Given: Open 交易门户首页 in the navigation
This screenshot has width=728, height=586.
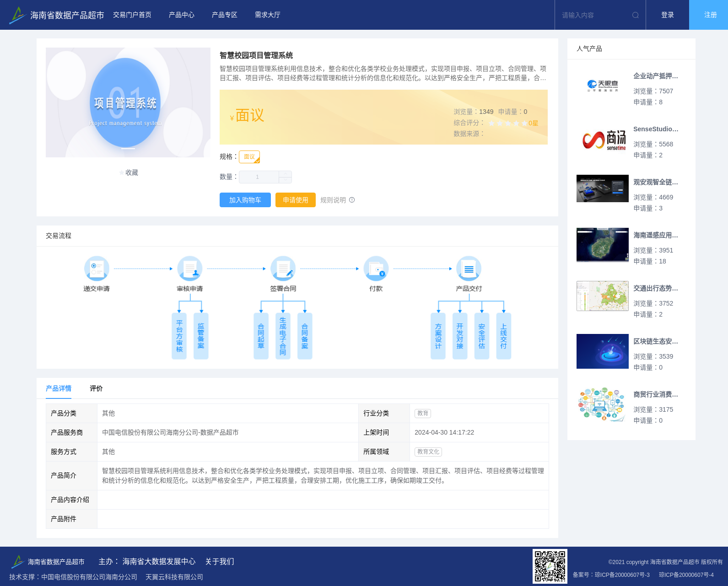Looking at the screenshot, I should click(132, 15).
